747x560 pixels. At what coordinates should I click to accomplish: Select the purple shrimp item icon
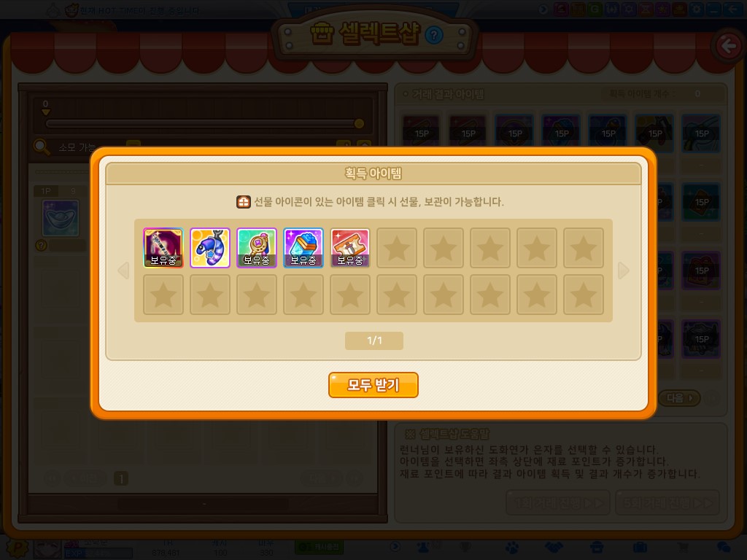[209, 248]
